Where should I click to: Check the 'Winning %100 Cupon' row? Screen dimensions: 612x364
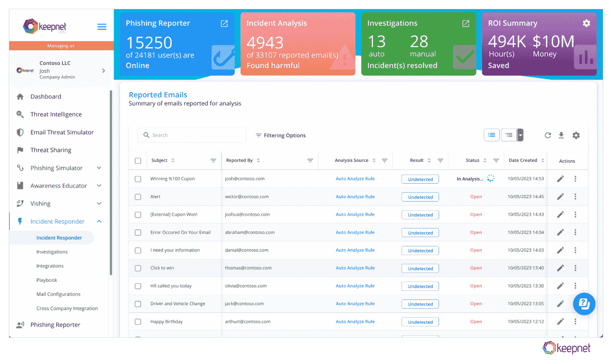pos(138,179)
